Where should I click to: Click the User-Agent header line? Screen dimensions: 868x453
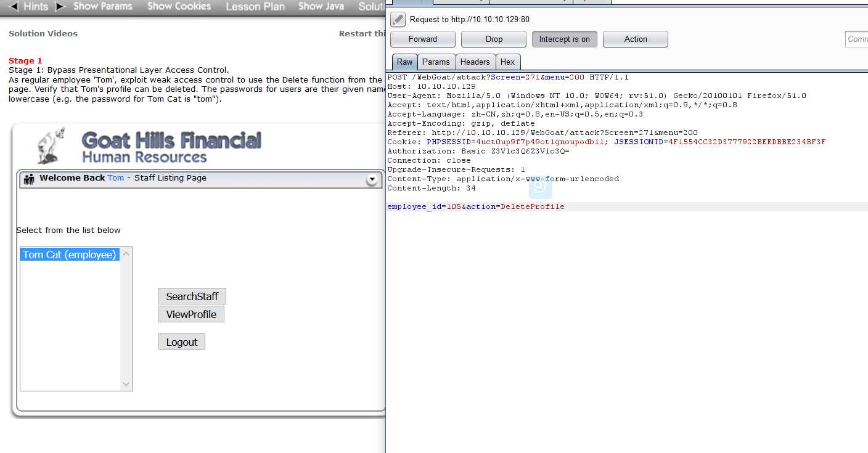(597, 96)
